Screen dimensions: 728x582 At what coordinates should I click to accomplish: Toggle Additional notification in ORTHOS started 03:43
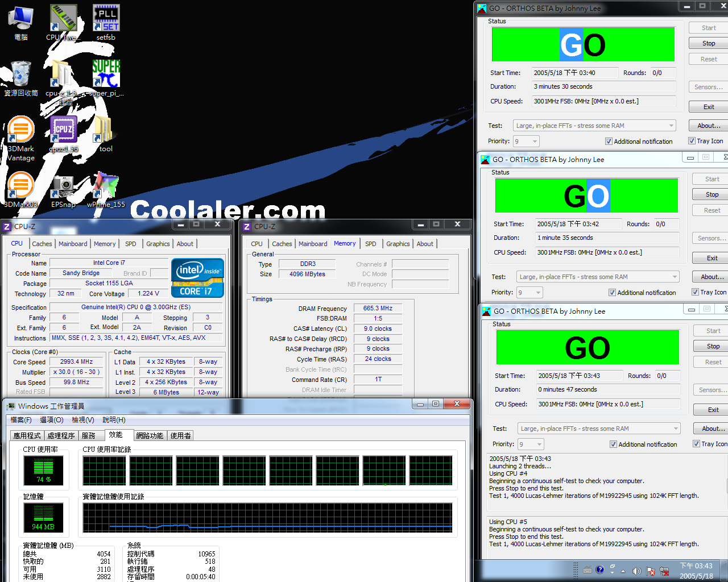[x=643, y=444]
